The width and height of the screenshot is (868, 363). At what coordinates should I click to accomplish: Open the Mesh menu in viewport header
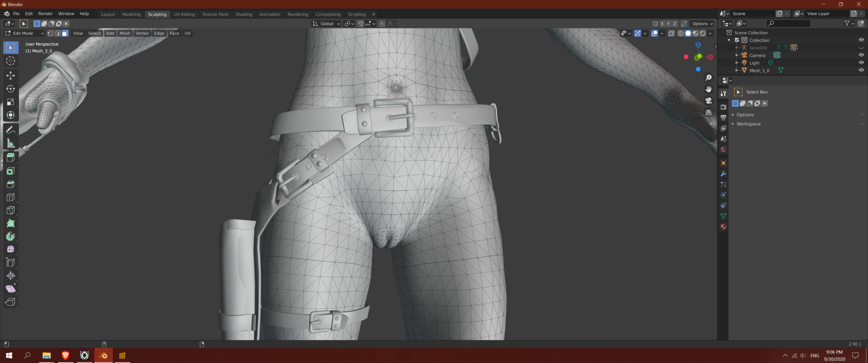coord(125,33)
